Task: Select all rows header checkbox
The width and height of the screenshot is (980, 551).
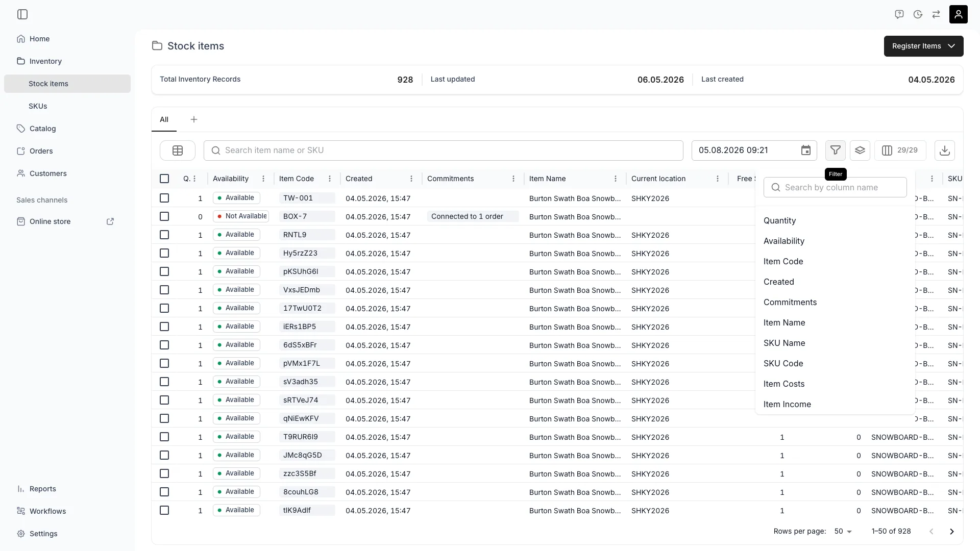Action: coord(164,179)
